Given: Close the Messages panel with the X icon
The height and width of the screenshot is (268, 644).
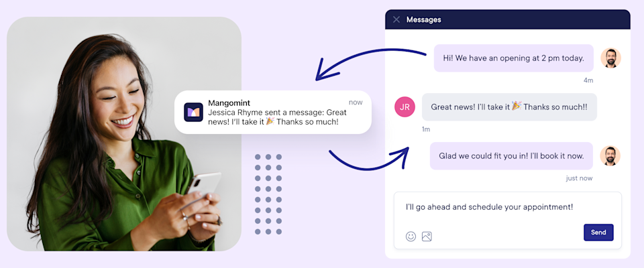Looking at the screenshot, I should click(396, 19).
